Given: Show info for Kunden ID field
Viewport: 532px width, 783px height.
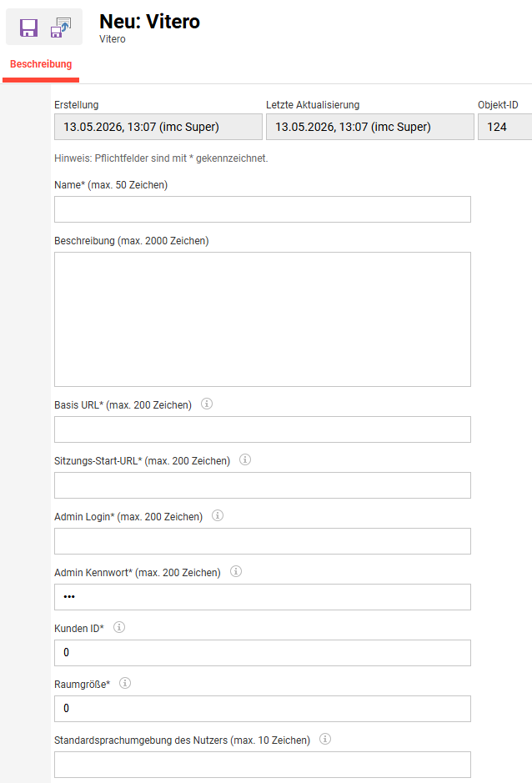Looking at the screenshot, I should pyautogui.click(x=119, y=628).
